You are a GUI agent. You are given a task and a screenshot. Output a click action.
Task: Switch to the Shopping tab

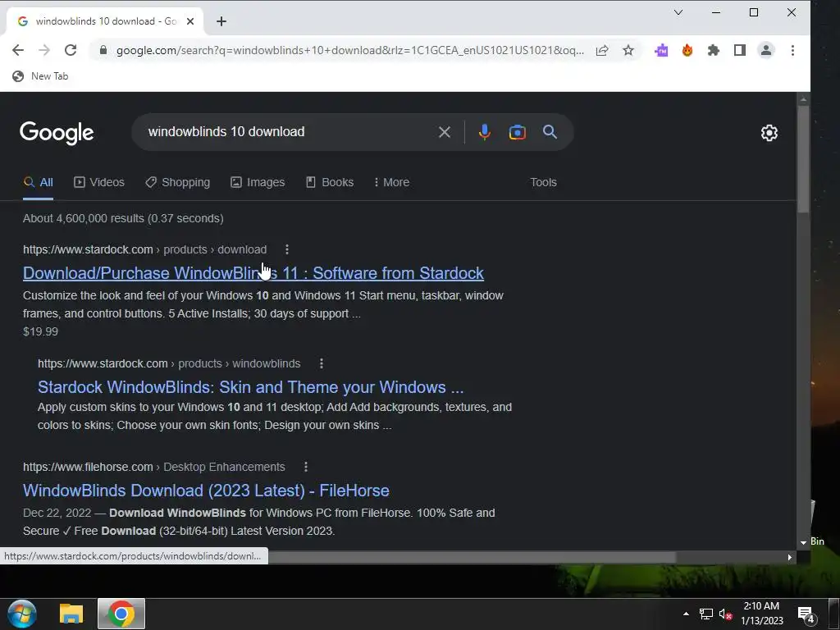(178, 182)
